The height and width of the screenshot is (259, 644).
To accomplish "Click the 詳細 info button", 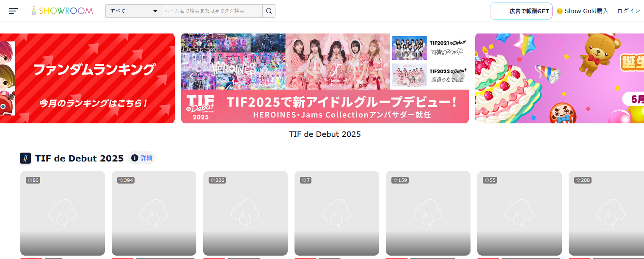I will click(142, 158).
